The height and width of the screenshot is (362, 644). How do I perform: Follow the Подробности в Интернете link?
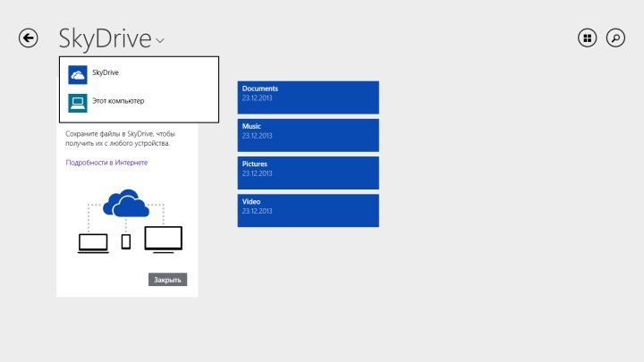coord(106,163)
